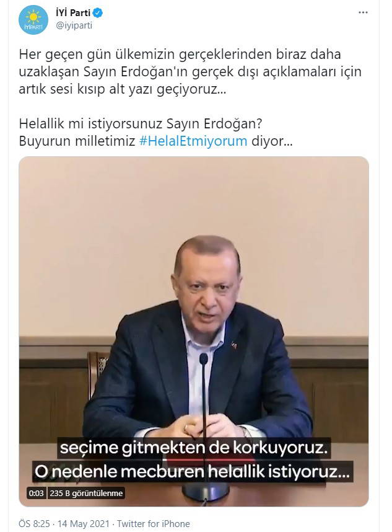Click the 0:03 video time badge
The width and height of the screenshot is (392, 532).
point(36,493)
